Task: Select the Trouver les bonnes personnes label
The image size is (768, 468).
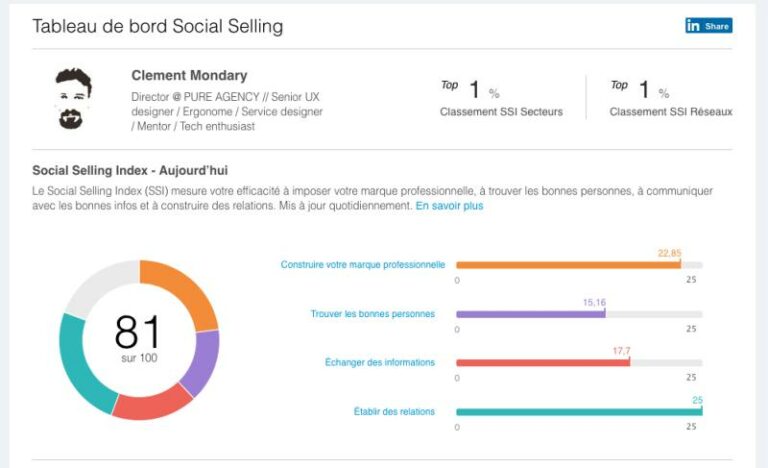Action: (x=373, y=314)
